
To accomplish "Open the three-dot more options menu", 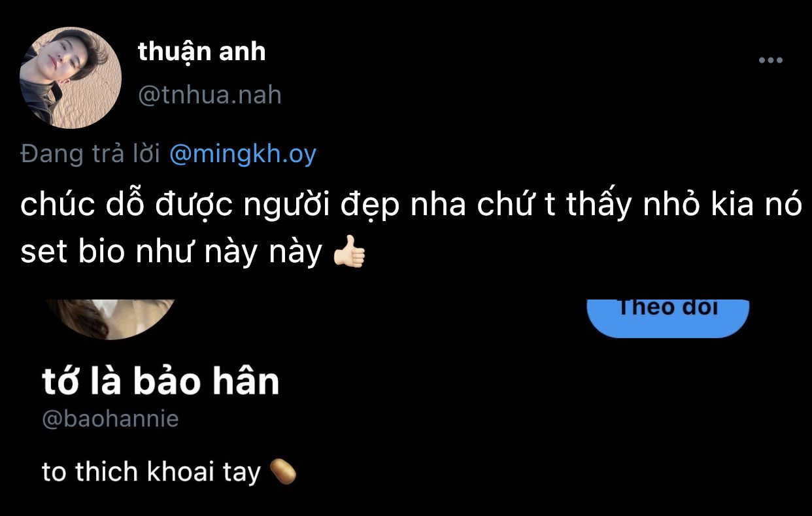I will pos(770,61).
